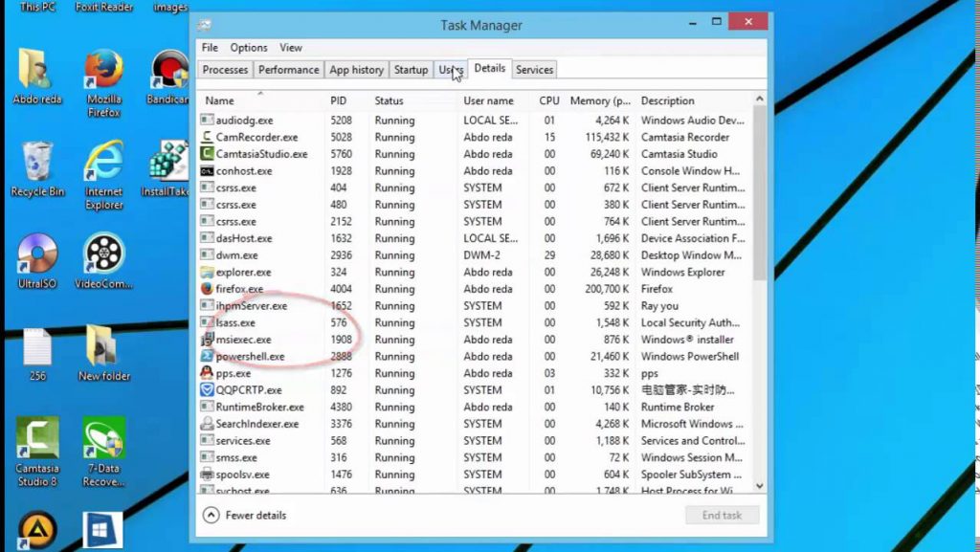Click the spoolsv.exe printer icon
This screenshot has height=552, width=980.
pyautogui.click(x=207, y=474)
